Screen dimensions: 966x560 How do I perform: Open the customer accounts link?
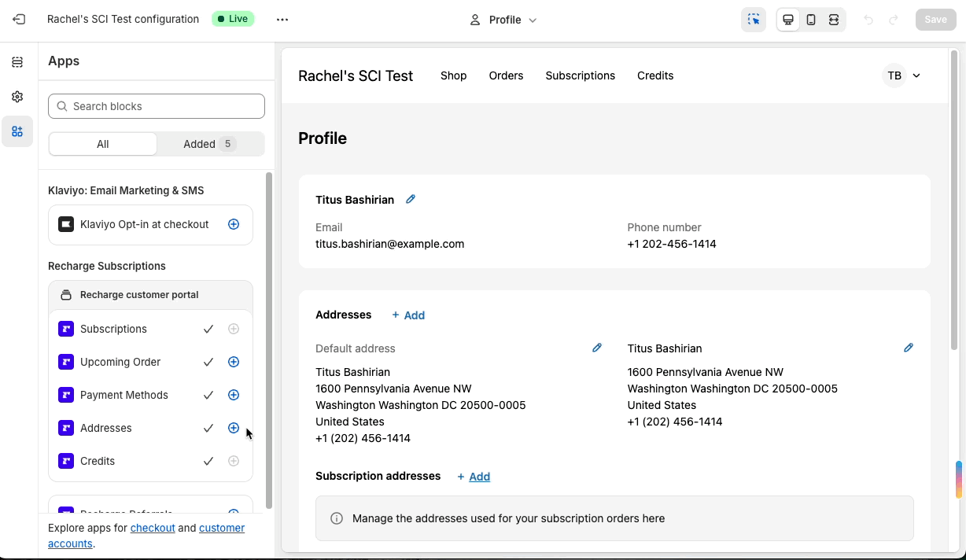222,528
